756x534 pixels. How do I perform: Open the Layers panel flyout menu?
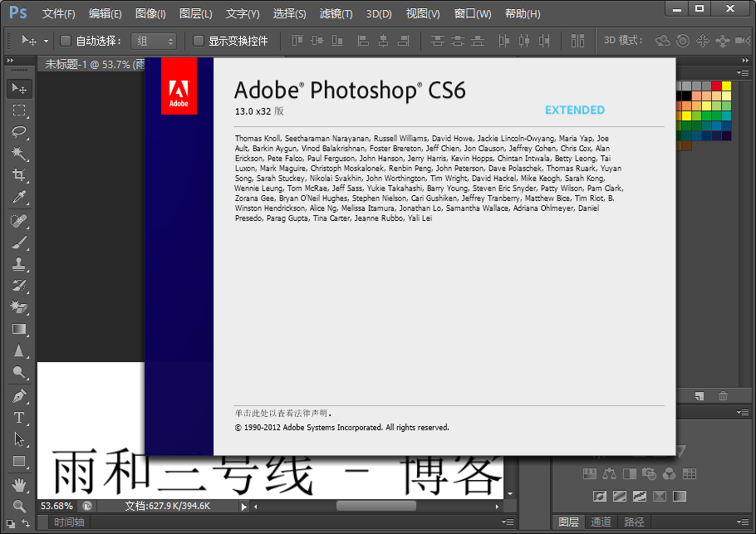[743, 522]
